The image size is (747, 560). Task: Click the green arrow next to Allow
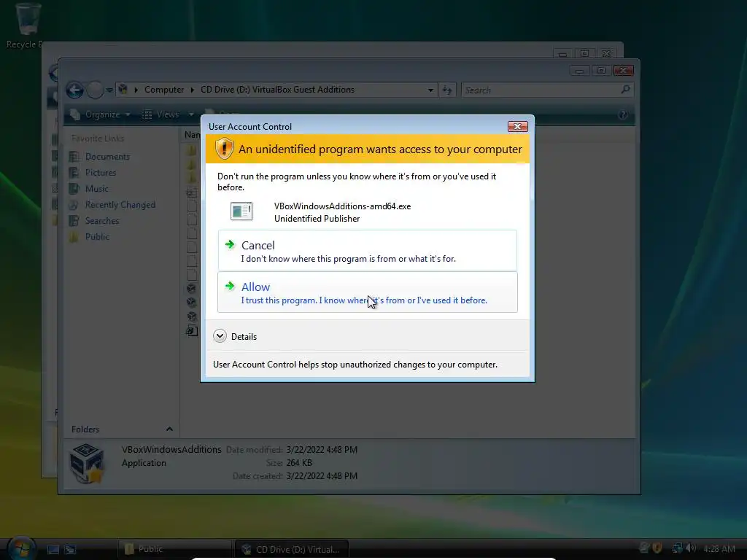click(x=230, y=286)
